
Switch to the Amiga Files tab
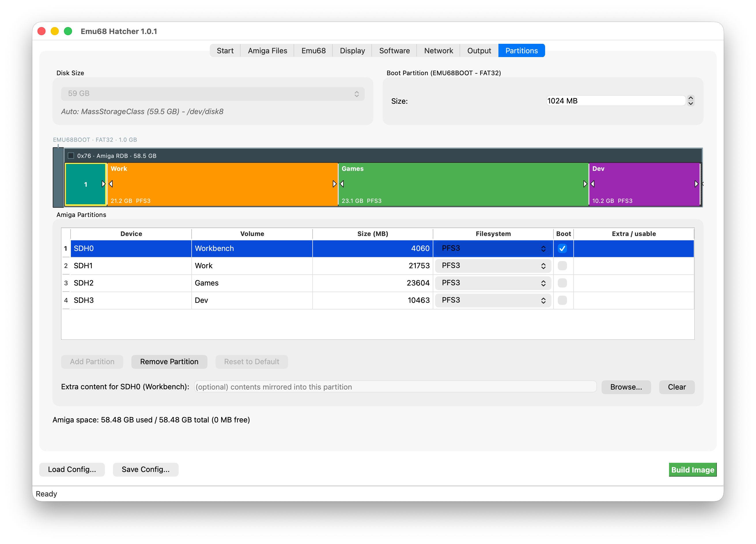coord(267,51)
